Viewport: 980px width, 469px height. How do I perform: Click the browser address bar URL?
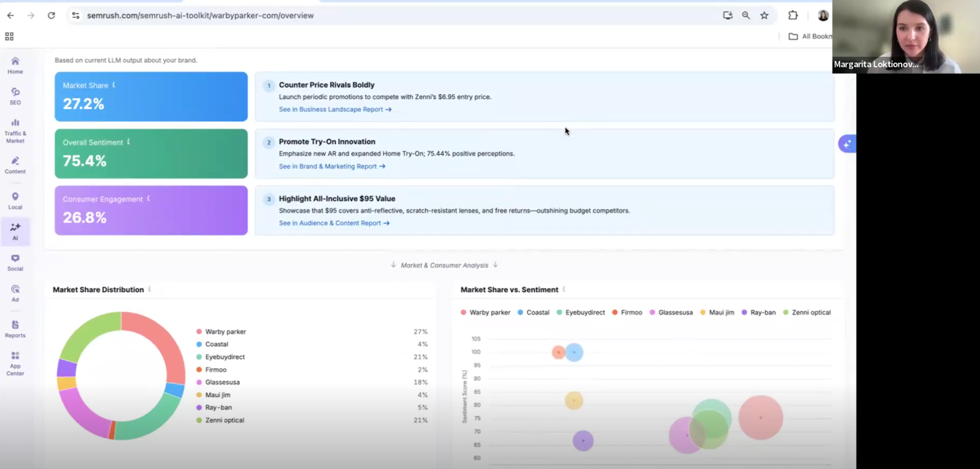[200, 15]
